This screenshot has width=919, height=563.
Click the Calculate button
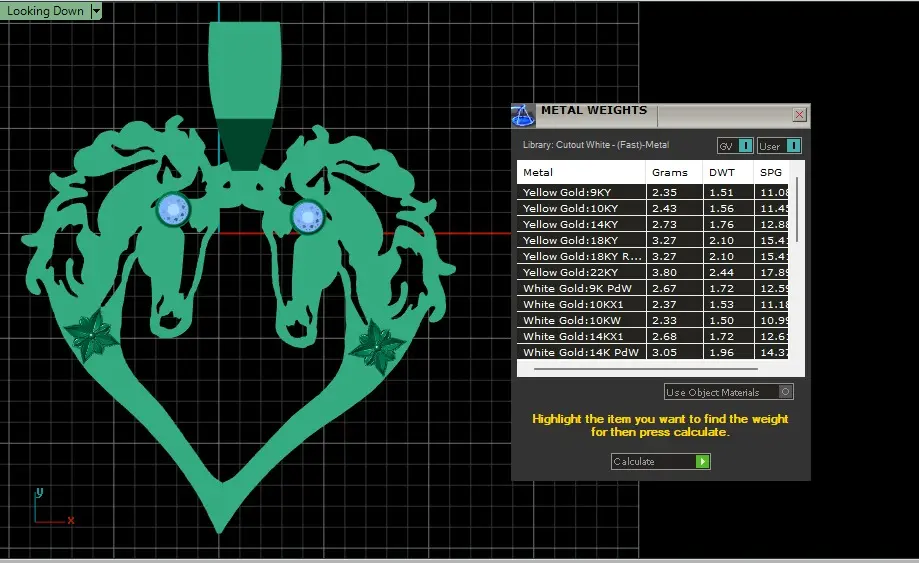coord(661,462)
